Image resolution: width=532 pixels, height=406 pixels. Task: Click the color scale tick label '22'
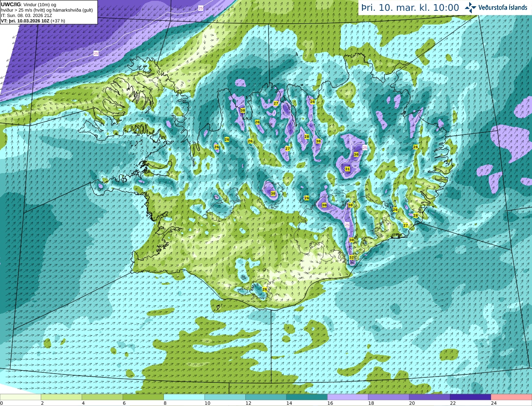coord(453,403)
